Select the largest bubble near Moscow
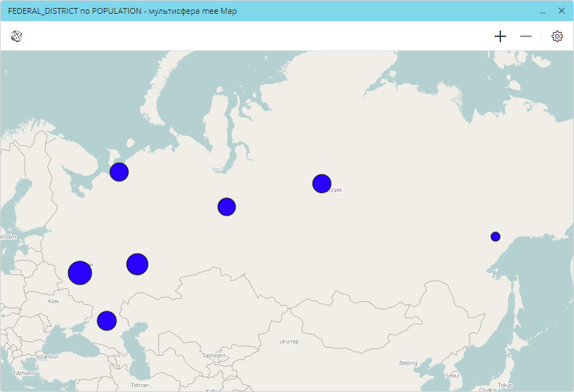The height and width of the screenshot is (392, 574). pos(80,273)
